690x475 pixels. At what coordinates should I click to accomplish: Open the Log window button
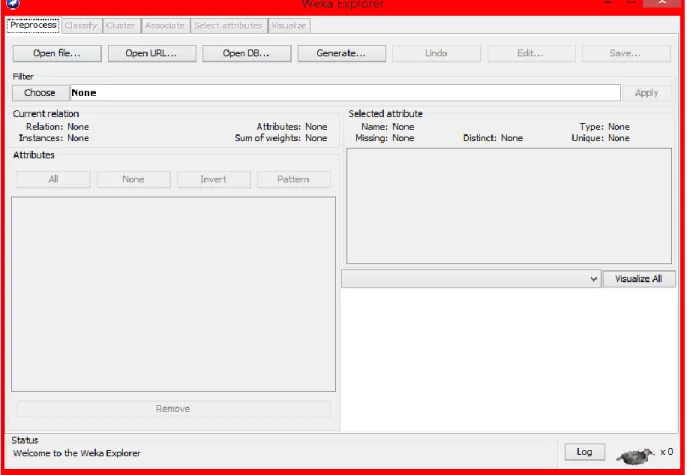584,452
